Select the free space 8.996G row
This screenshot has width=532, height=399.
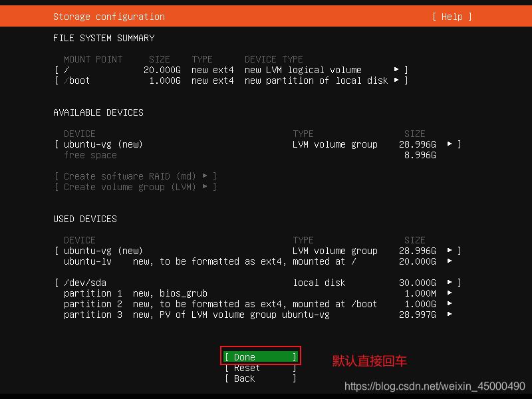click(250, 155)
